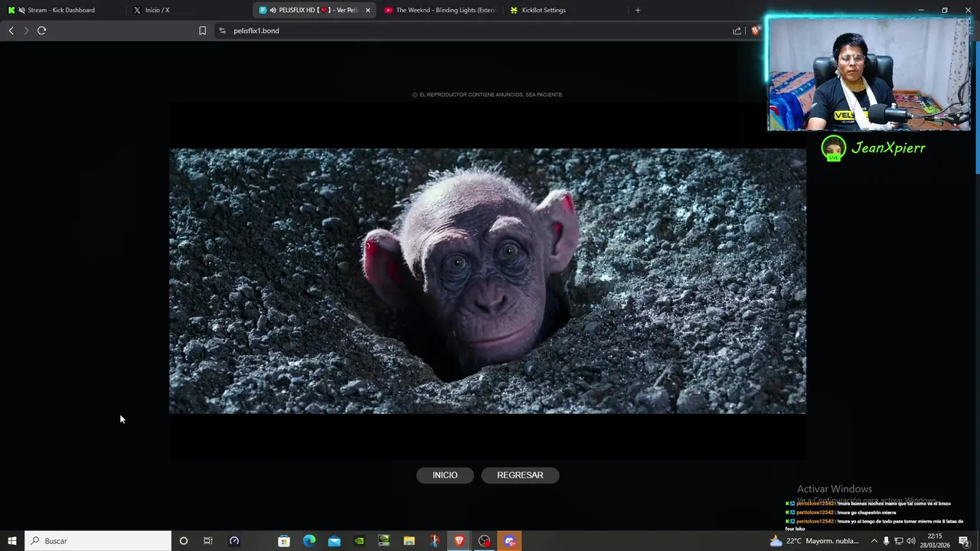Screen dimensions: 980x551
Task: Open the weather widget showing 22°C
Action: [814, 541]
